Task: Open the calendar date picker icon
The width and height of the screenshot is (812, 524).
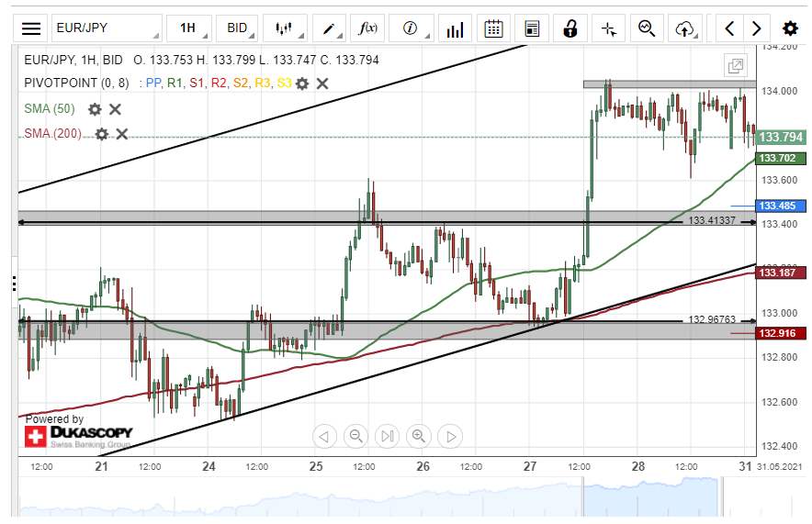Action: click(x=493, y=28)
